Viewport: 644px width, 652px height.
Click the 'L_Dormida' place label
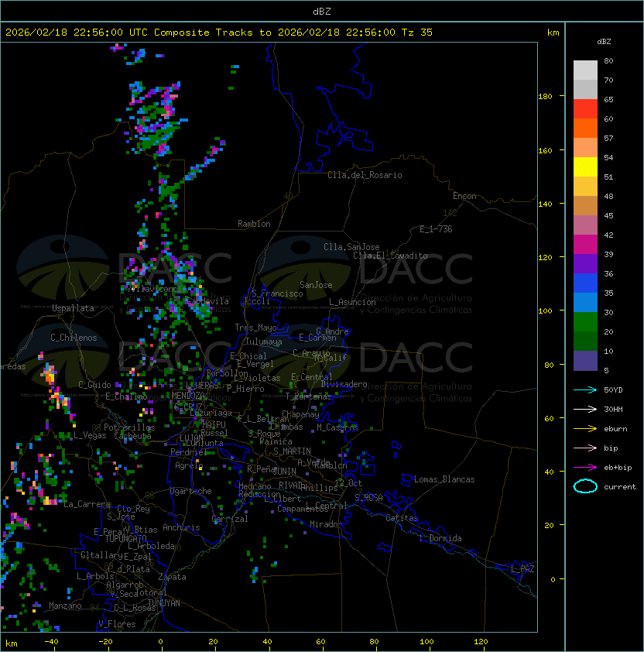tap(440, 538)
